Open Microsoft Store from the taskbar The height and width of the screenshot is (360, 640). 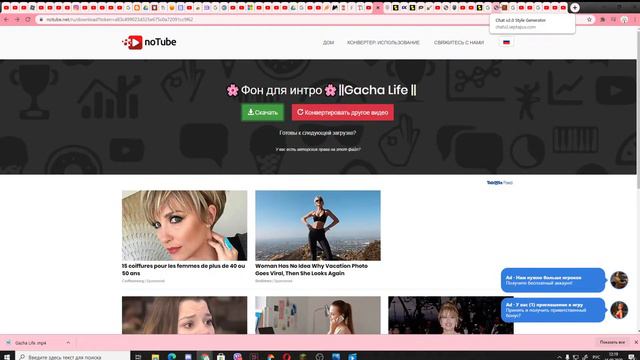pyautogui.click(x=221, y=356)
